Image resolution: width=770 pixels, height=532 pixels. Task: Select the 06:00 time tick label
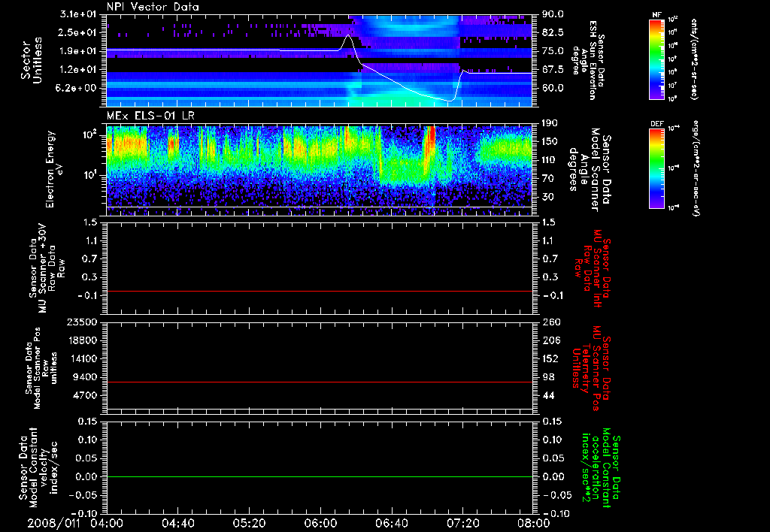point(320,523)
